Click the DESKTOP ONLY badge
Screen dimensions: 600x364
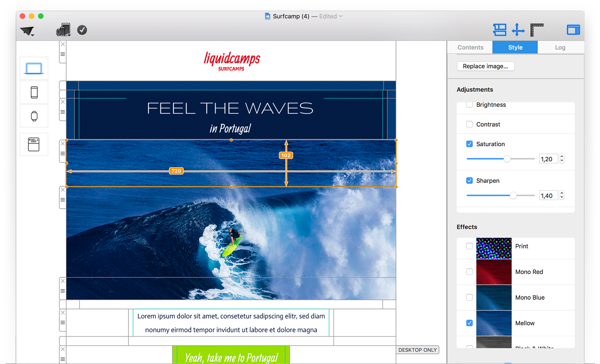click(417, 350)
